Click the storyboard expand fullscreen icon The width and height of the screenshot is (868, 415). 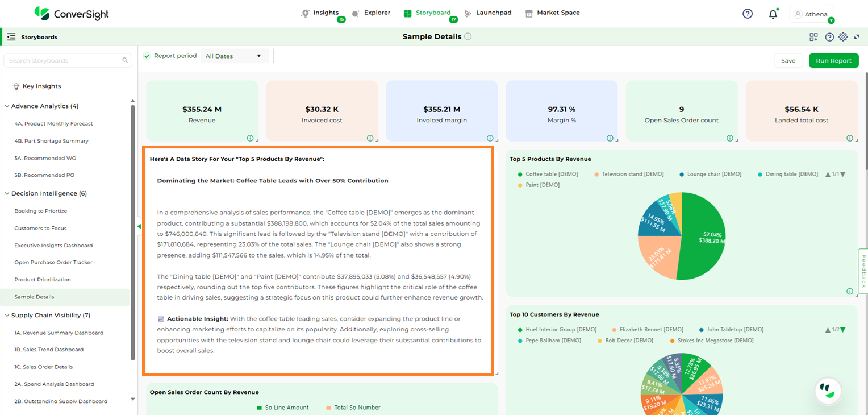pyautogui.click(x=857, y=37)
